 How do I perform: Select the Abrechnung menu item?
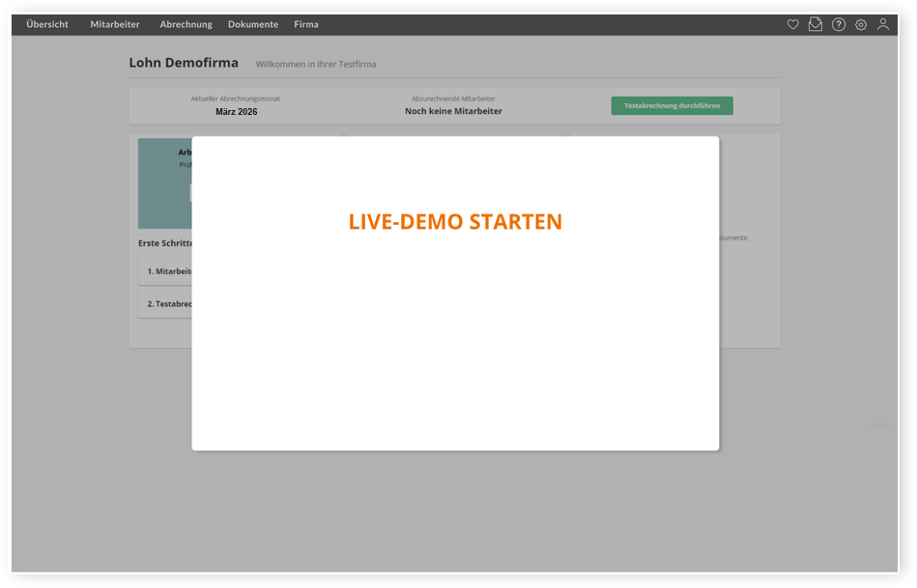point(186,24)
